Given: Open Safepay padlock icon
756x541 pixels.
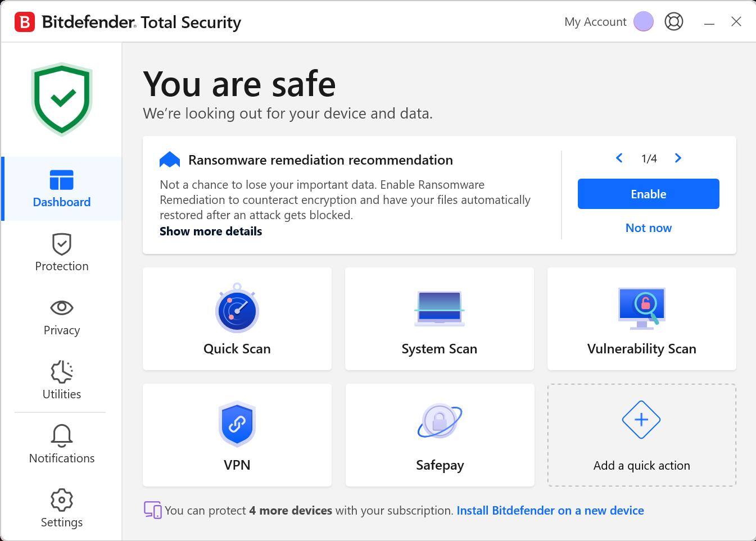Looking at the screenshot, I should click(x=440, y=421).
